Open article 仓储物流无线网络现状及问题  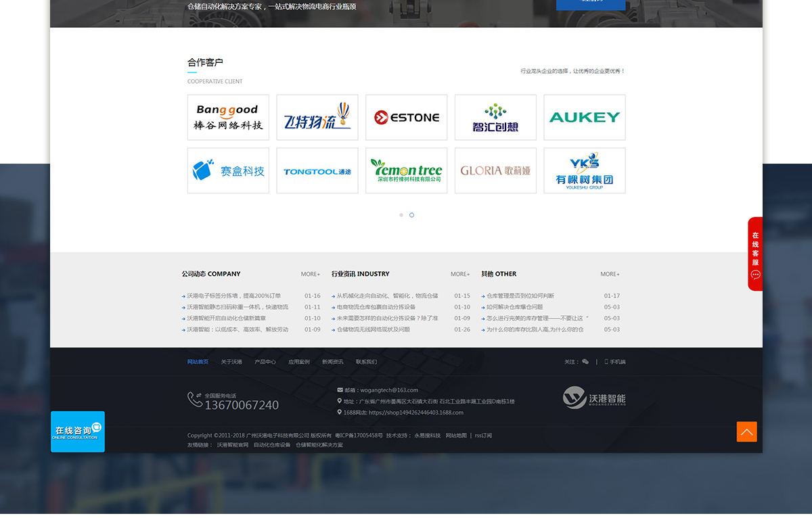[374, 330]
